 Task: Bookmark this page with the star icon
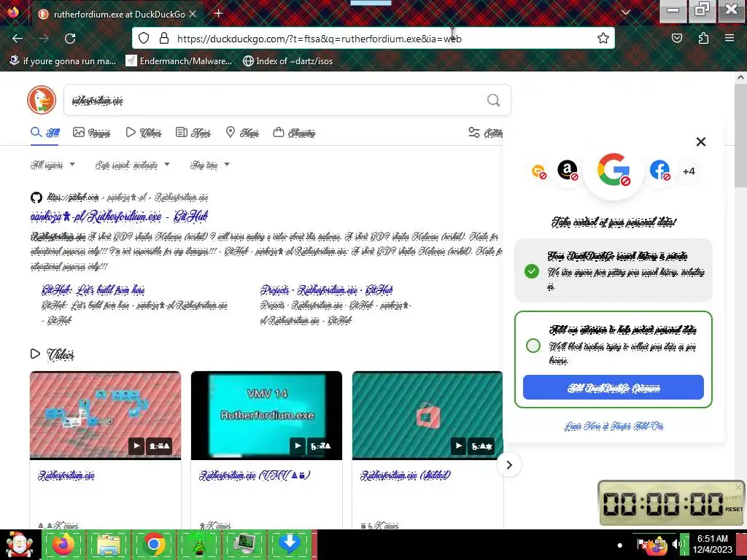(603, 39)
